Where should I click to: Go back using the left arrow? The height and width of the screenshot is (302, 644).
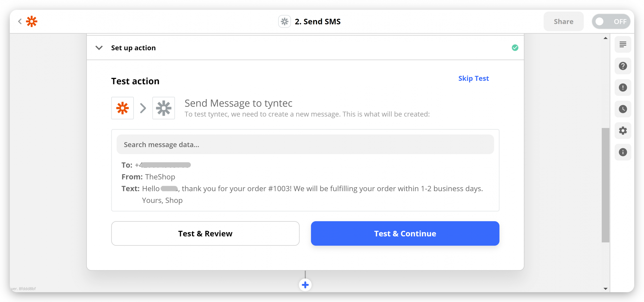20,21
